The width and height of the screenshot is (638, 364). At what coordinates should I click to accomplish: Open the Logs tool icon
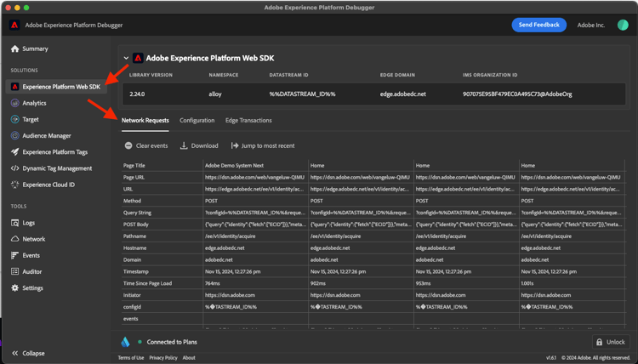(x=15, y=223)
